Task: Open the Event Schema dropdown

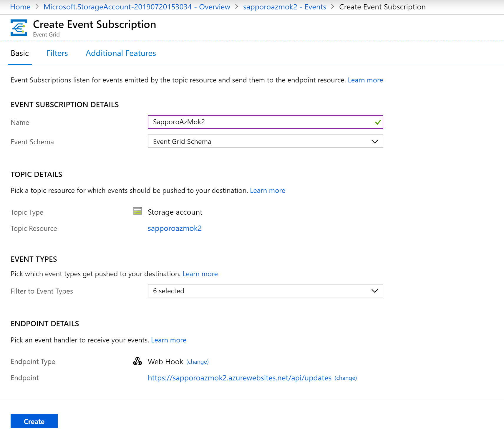Action: pos(265,142)
